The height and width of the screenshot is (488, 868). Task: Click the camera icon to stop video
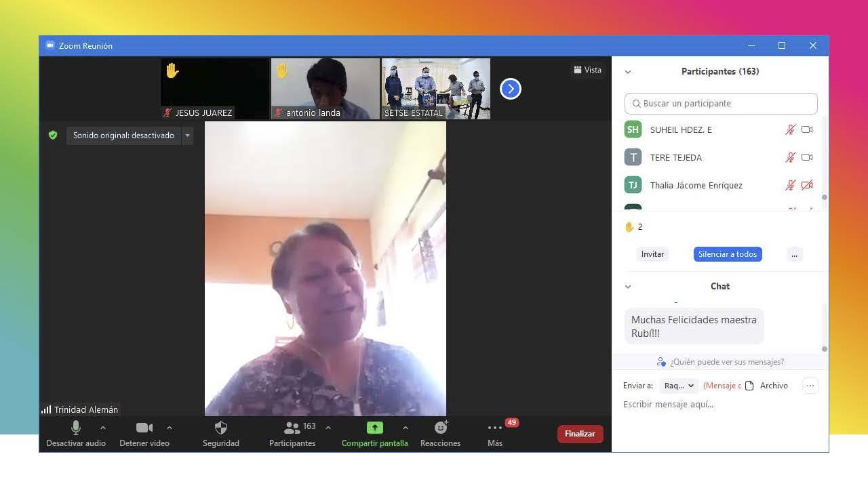(x=144, y=428)
